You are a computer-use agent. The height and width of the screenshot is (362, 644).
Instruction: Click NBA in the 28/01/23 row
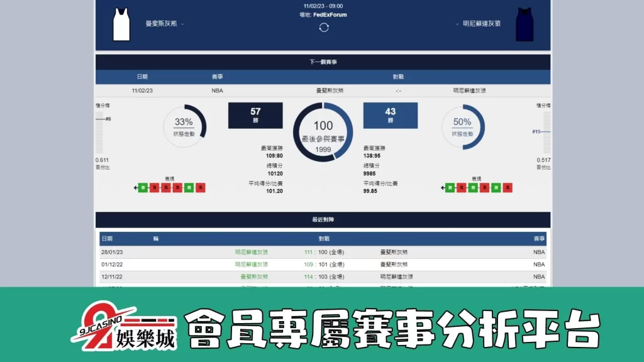click(x=539, y=252)
